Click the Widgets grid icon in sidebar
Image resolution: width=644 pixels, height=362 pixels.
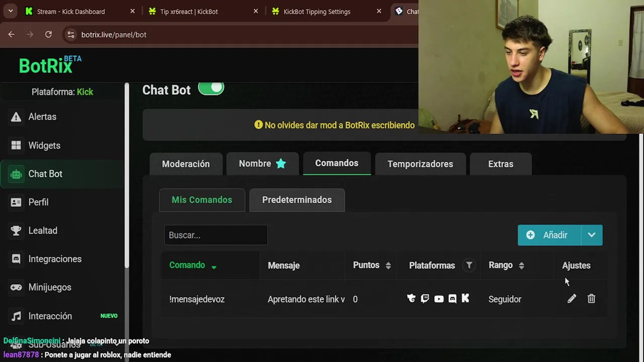click(16, 145)
